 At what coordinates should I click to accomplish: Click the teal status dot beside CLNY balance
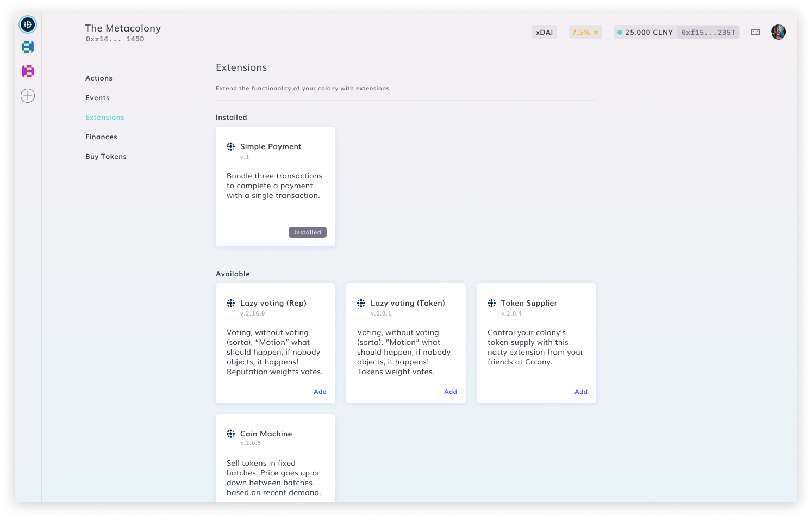[x=620, y=33]
